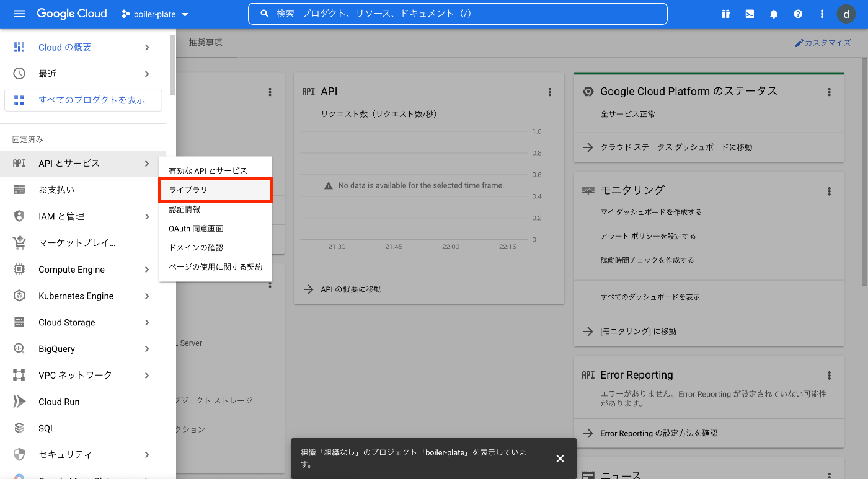Open the モニタリング card overflow menu
This screenshot has height=479, width=868.
coord(830,190)
